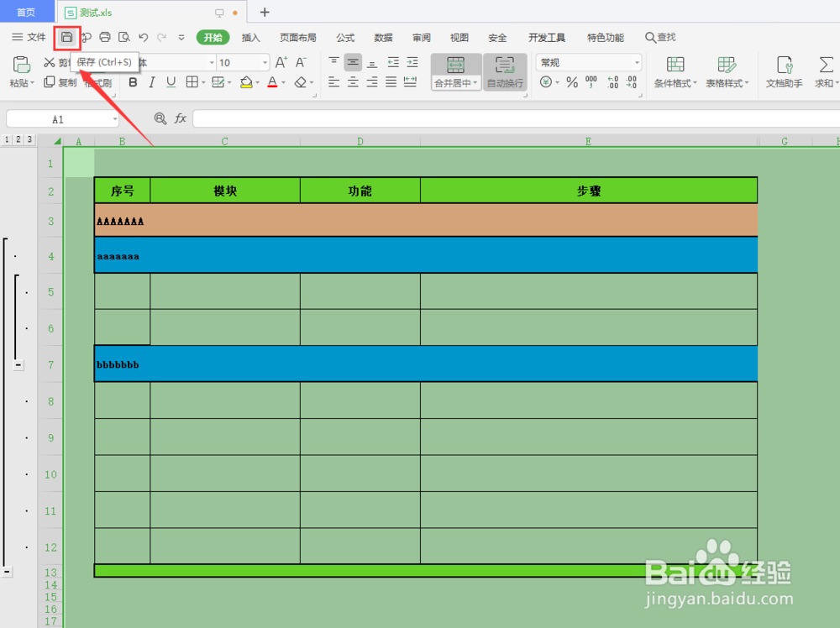Screen dimensions: 840x628
Task: Open a new document tab with plus
Action: coord(264,12)
